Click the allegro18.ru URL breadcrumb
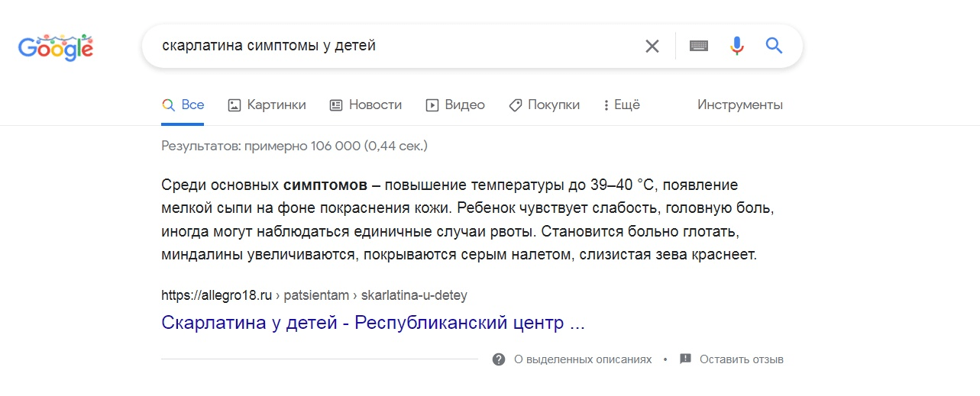This screenshot has width=980, height=396. (x=217, y=295)
